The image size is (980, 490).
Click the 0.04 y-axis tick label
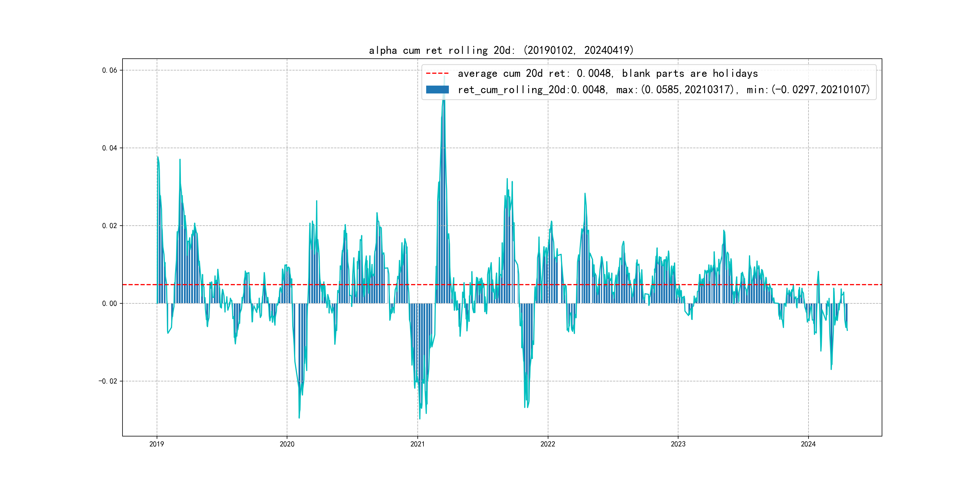109,148
